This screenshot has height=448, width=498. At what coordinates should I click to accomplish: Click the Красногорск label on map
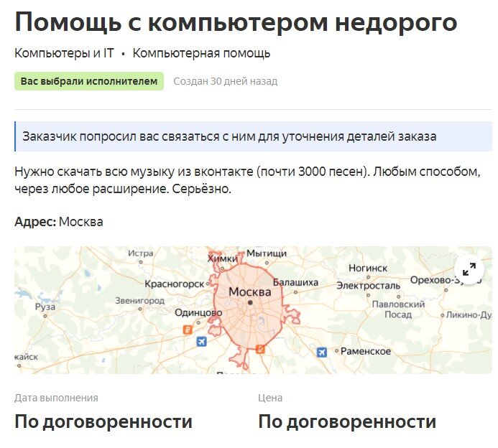point(175,284)
